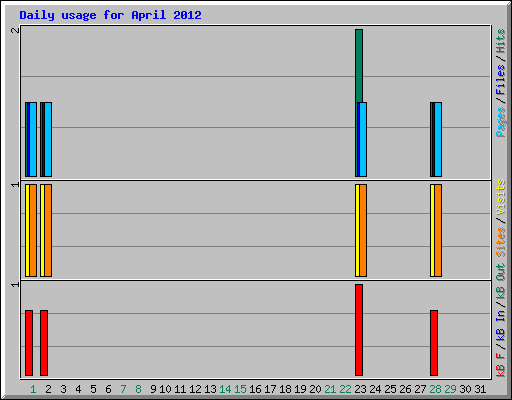Click the day '31' x-axis label
Screen dimensions: 512x400
480,389
